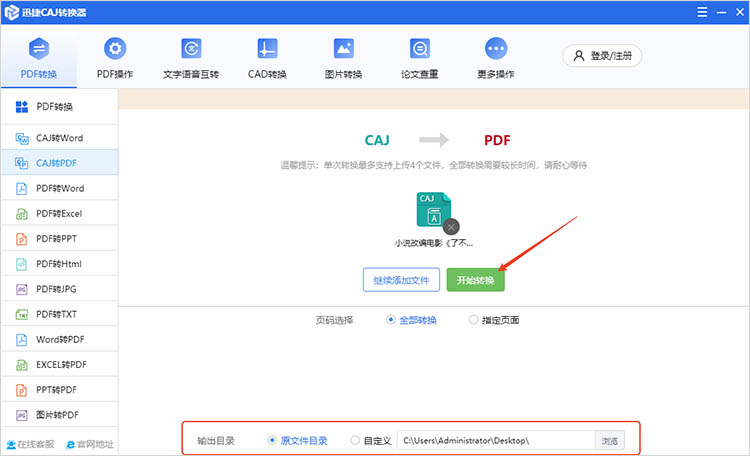Remove the uploaded CAJ file with X
The height and width of the screenshot is (456, 750).
click(x=451, y=227)
